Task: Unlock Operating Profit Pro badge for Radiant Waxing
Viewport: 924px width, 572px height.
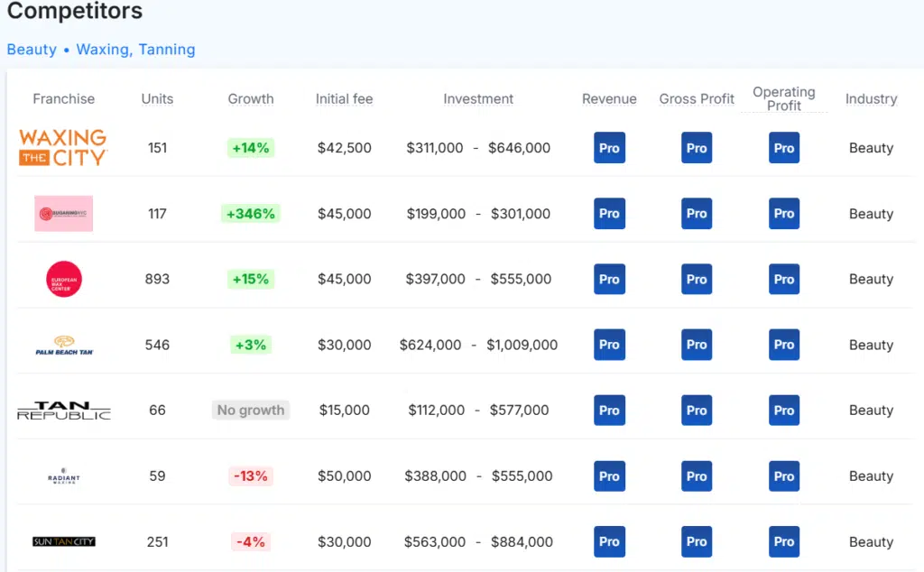Action: click(x=784, y=476)
